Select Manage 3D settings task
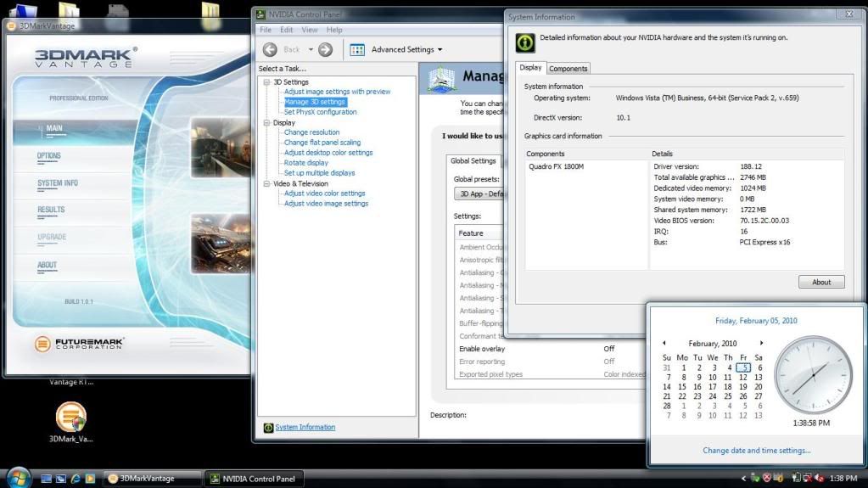The image size is (868, 488). pos(315,102)
